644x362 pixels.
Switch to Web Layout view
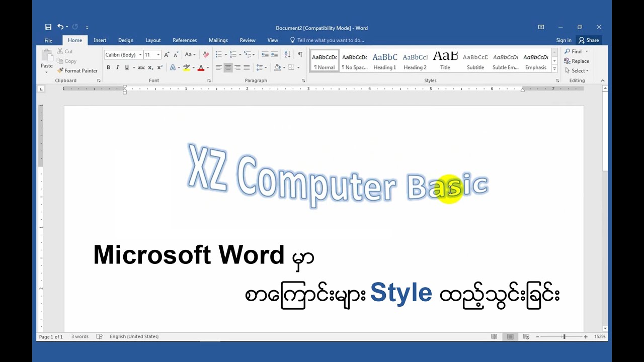coord(526,337)
